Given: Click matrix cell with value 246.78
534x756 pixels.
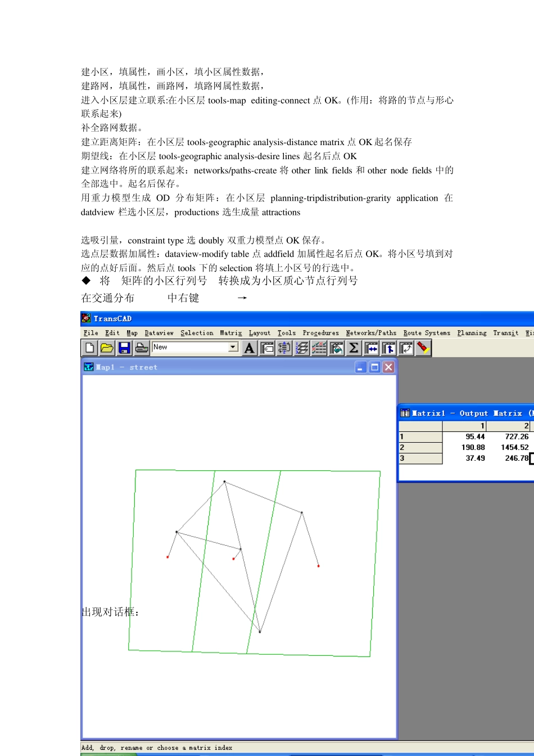Looking at the screenshot, I should click(508, 458).
